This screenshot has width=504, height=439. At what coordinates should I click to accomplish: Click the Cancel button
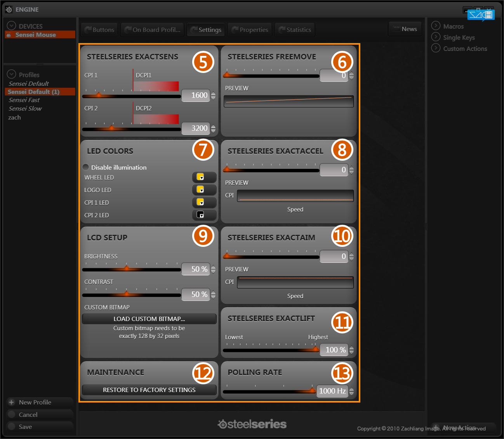click(x=40, y=415)
